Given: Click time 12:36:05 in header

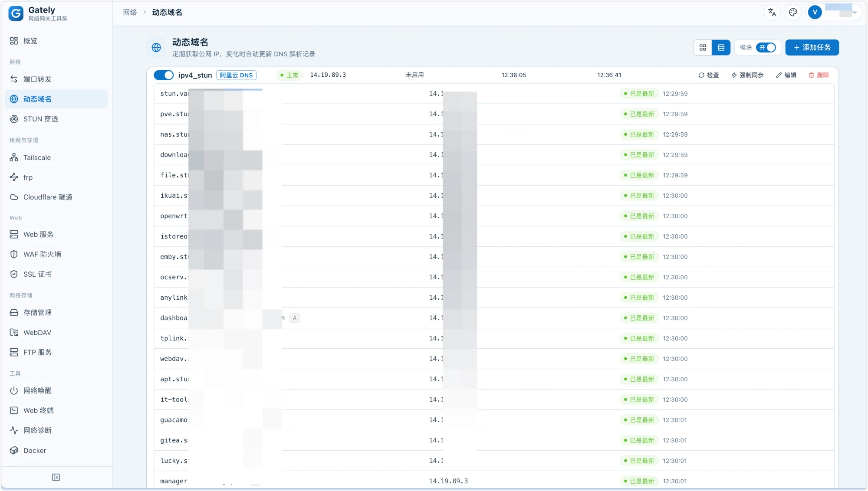Looking at the screenshot, I should click(x=514, y=75).
